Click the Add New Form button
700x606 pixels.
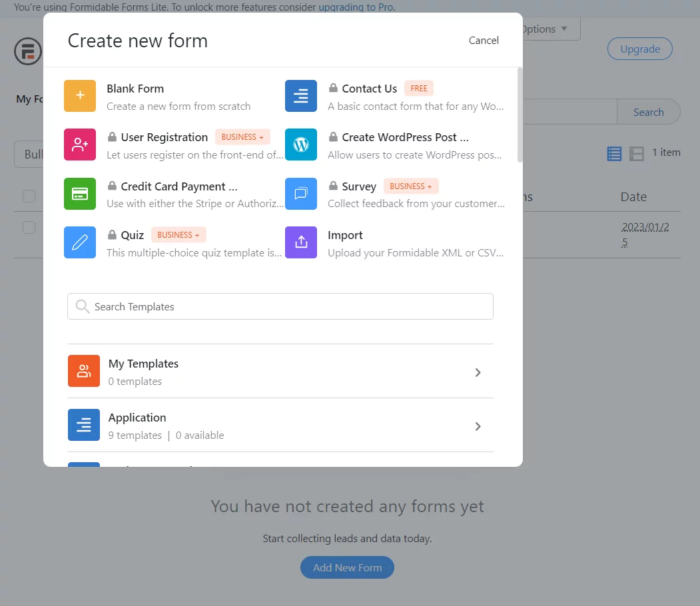(347, 567)
